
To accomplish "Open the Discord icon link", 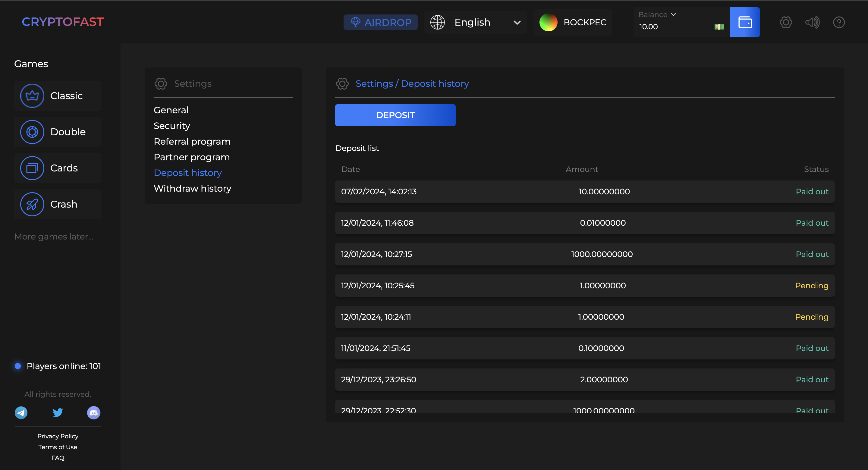I will click(94, 412).
